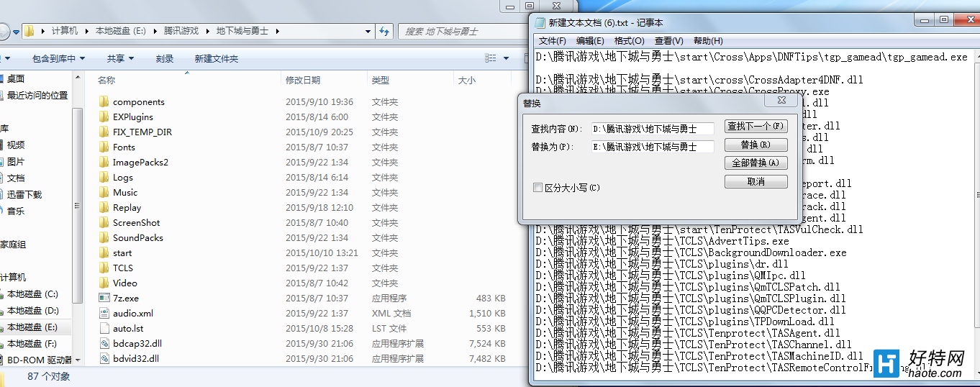Open the components folder icon
980x387 pixels.
104,102
